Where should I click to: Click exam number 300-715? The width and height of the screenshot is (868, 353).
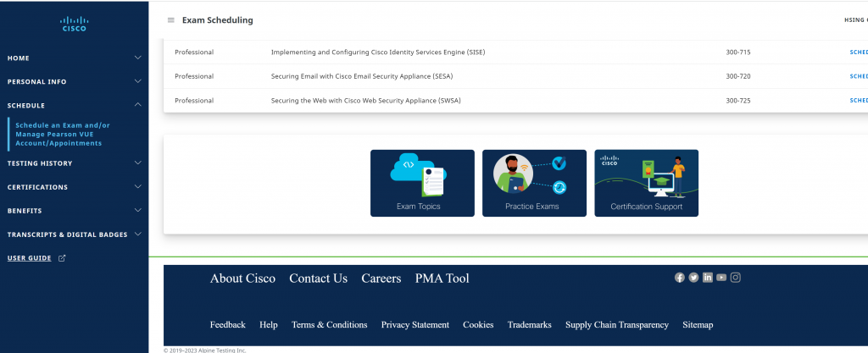pyautogui.click(x=738, y=52)
